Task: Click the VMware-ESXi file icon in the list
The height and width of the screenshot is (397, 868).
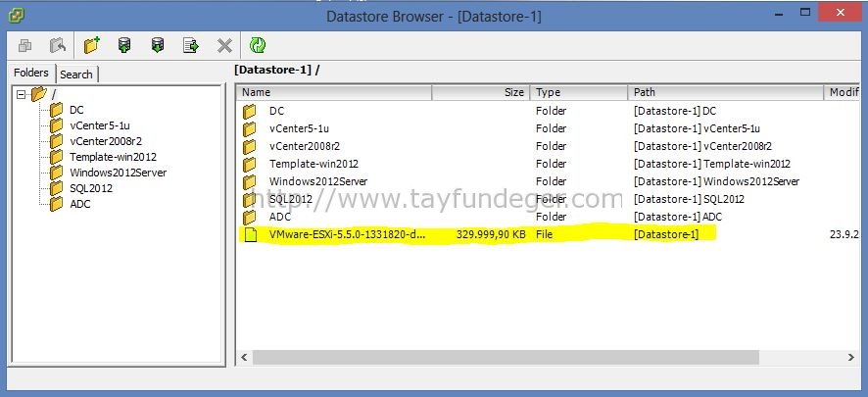Action: tap(251, 234)
